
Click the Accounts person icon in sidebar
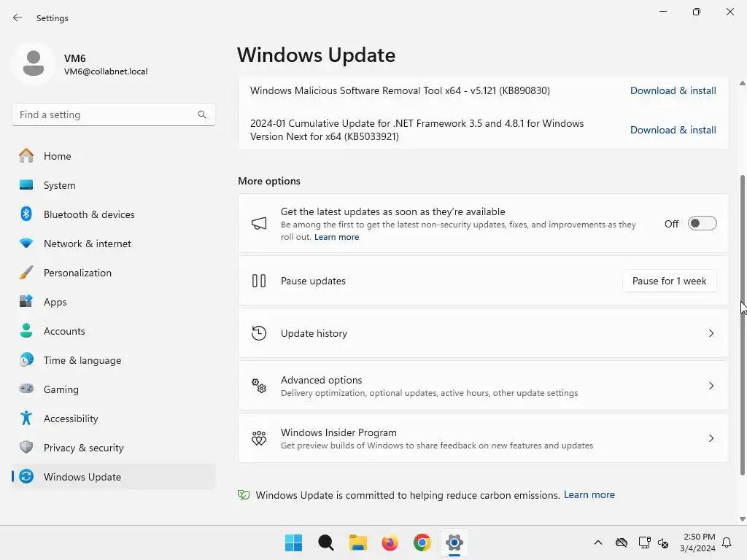(26, 330)
